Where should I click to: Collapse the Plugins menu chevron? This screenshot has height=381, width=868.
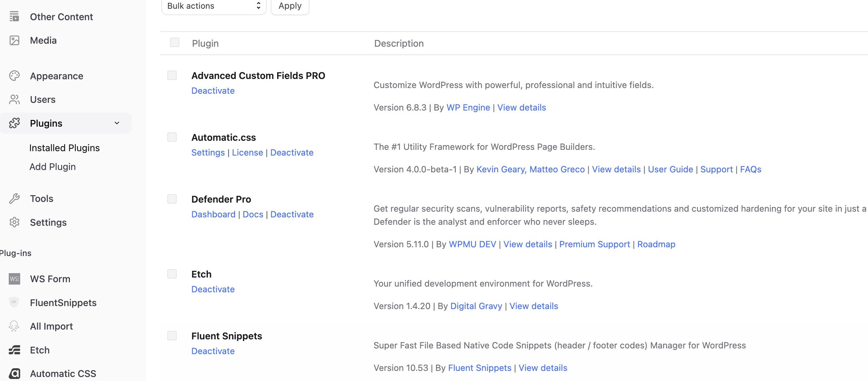pyautogui.click(x=117, y=123)
